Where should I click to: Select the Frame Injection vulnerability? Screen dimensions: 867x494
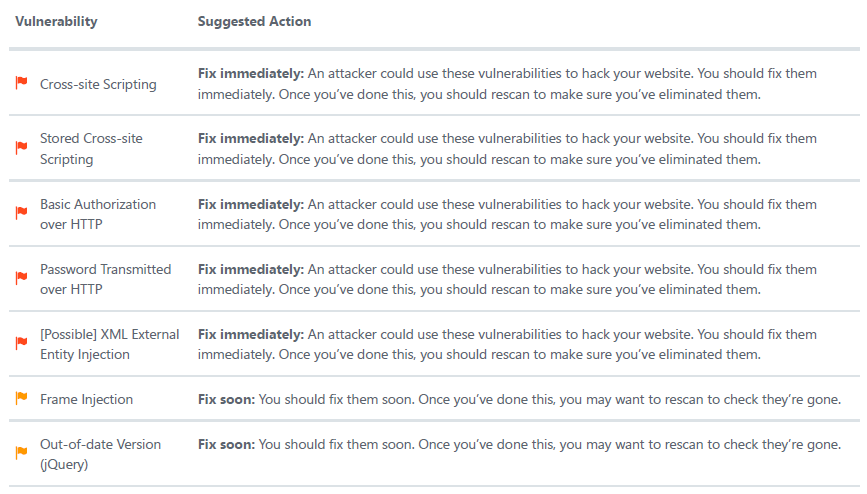86,399
